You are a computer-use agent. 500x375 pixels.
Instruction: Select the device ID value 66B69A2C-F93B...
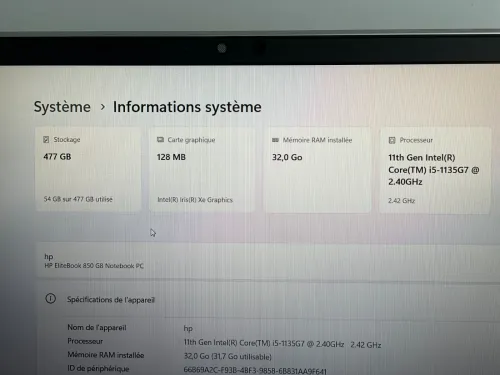[255, 370]
